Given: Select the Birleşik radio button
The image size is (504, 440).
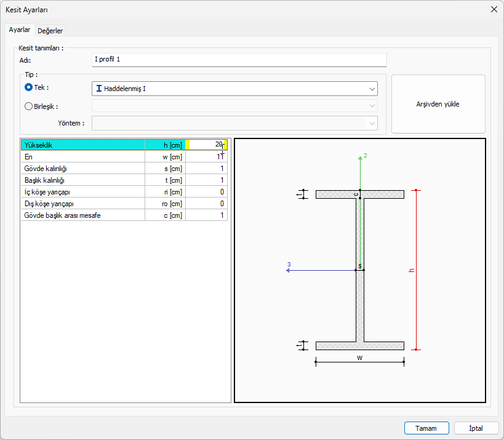Looking at the screenshot, I should click(x=28, y=106).
